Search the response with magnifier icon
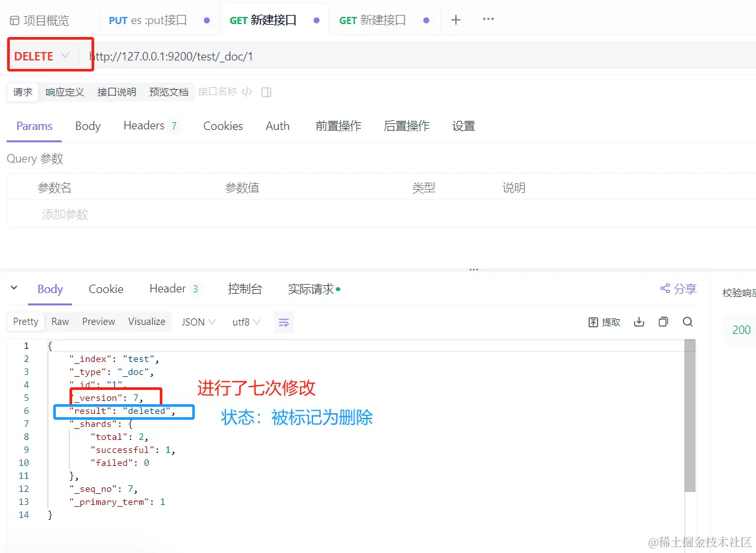 [x=688, y=322]
